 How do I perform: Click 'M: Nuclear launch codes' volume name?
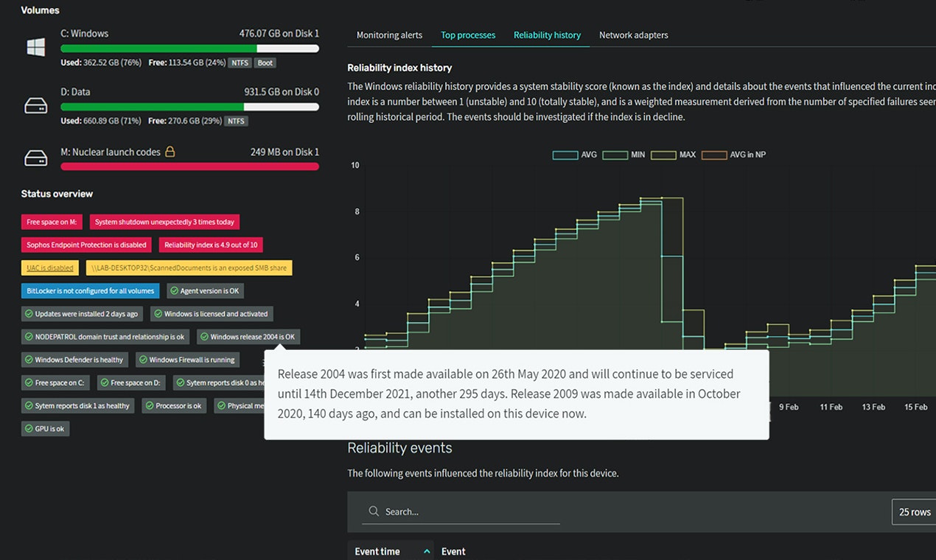point(111,153)
